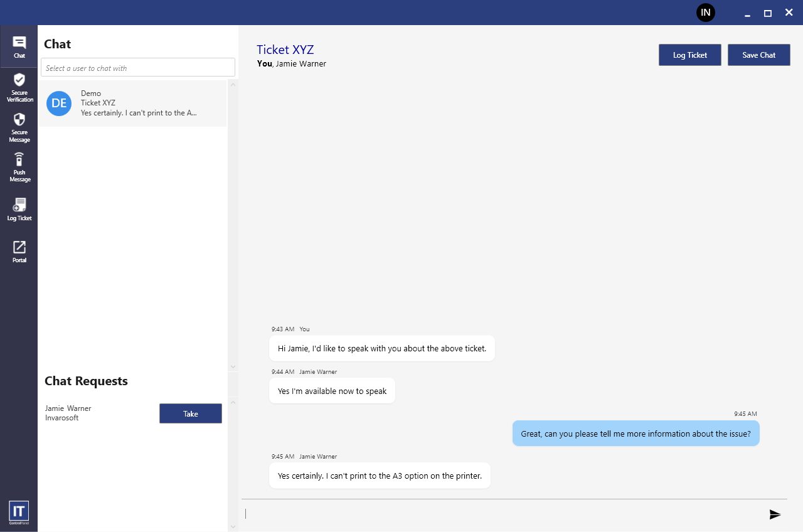Click the chat list scroll-down arrow
Screen dimensions: 803x532
[233, 367]
